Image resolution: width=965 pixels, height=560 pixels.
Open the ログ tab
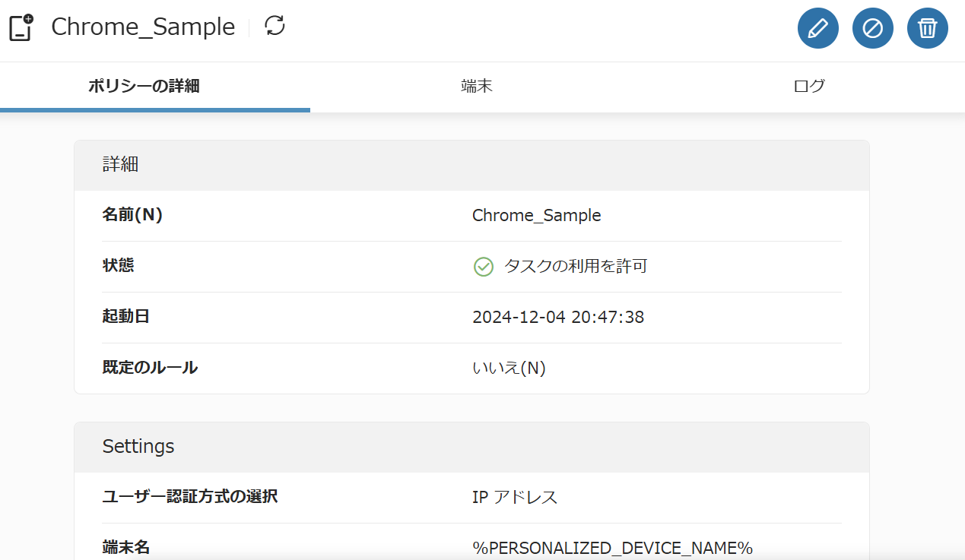point(808,86)
